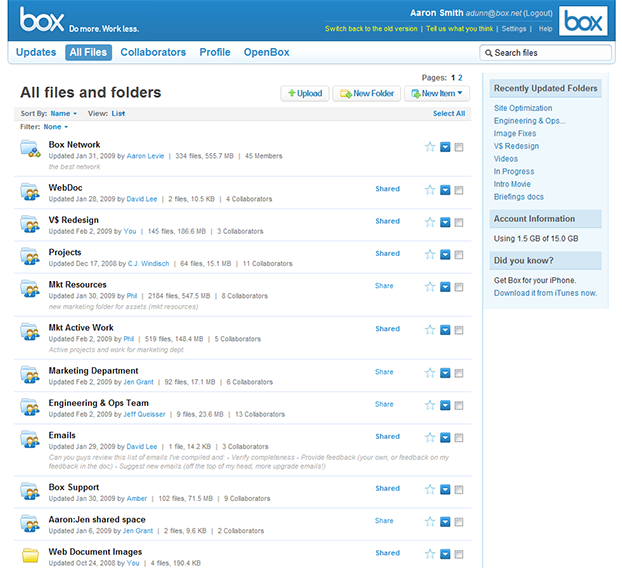Open the Box Network options dropdown arrow

coord(445,147)
